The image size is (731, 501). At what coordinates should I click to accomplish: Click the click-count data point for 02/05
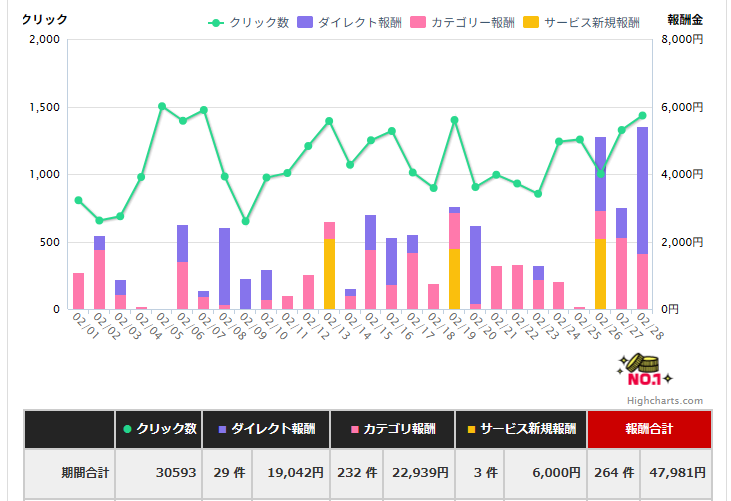(x=162, y=106)
